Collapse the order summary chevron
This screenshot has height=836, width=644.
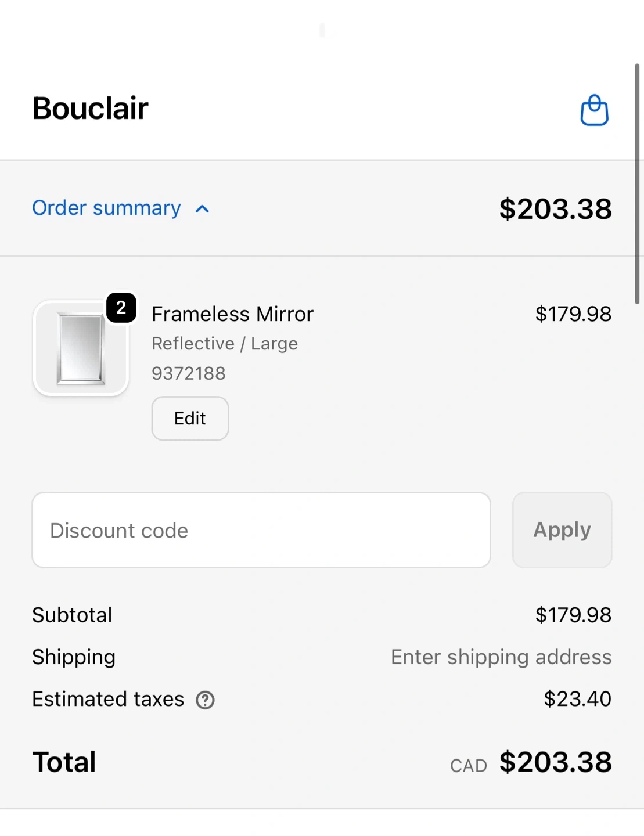[202, 209]
